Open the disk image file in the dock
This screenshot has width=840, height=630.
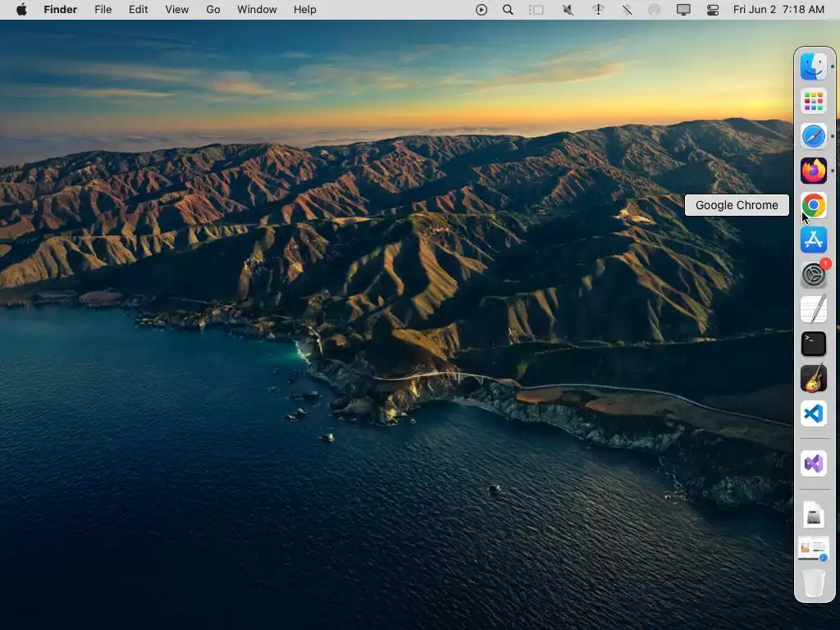[x=814, y=515]
